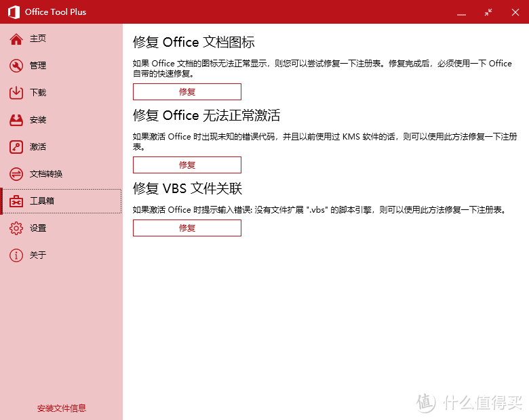The width and height of the screenshot is (529, 420).
Task: Click the Office logo in title bar
Action: [x=14, y=12]
